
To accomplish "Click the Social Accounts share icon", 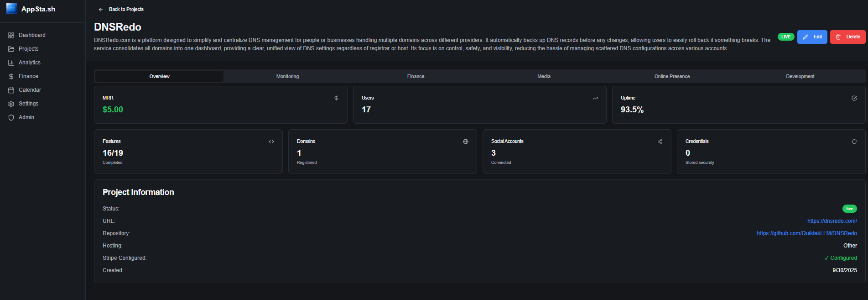I will [x=660, y=142].
